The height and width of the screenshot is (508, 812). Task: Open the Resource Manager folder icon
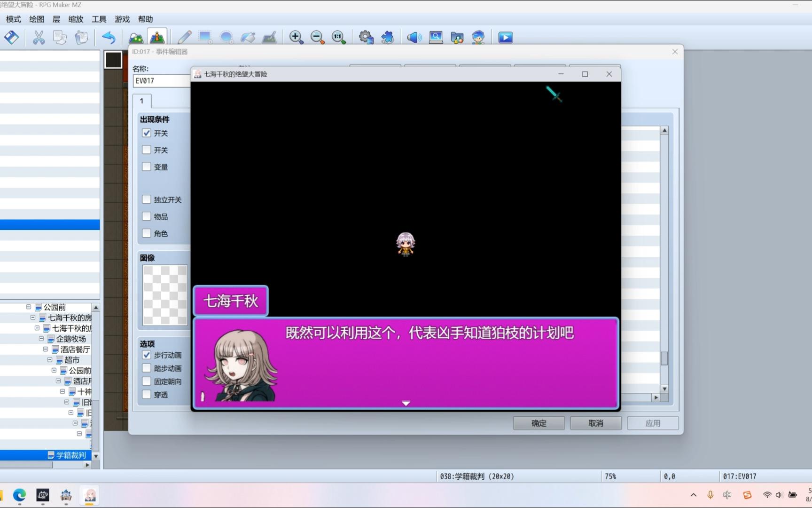pos(457,37)
